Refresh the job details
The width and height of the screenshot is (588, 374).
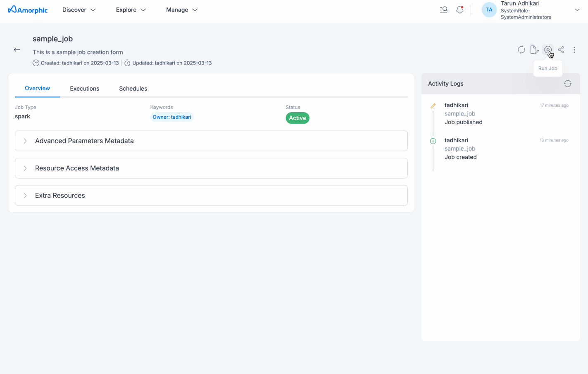[521, 50]
